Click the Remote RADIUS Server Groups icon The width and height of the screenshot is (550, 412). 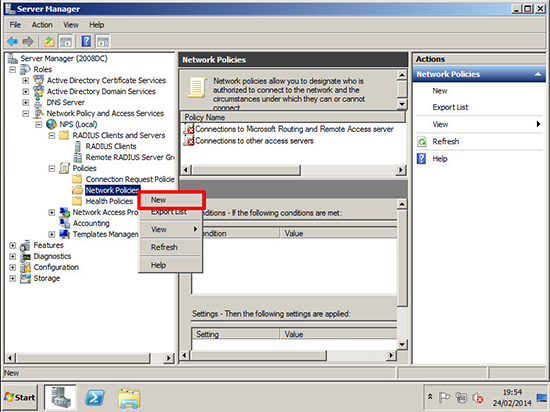pyautogui.click(x=78, y=157)
